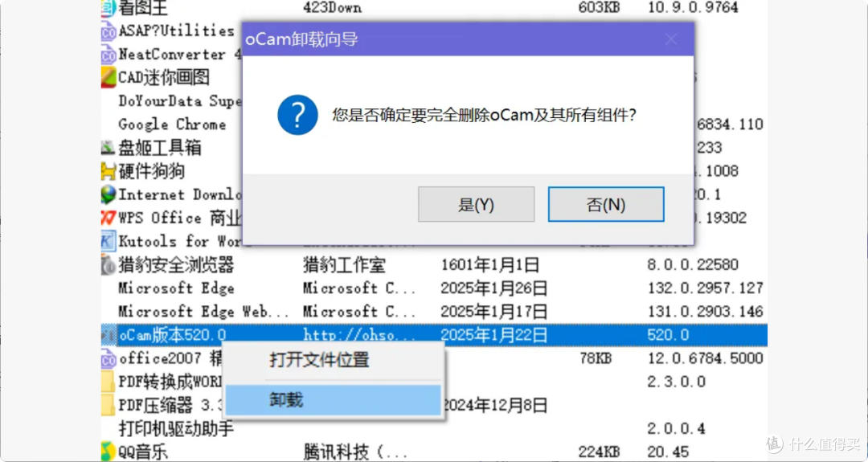Click size cell 224KB
This screenshot has height=462, width=868.
pyautogui.click(x=599, y=452)
